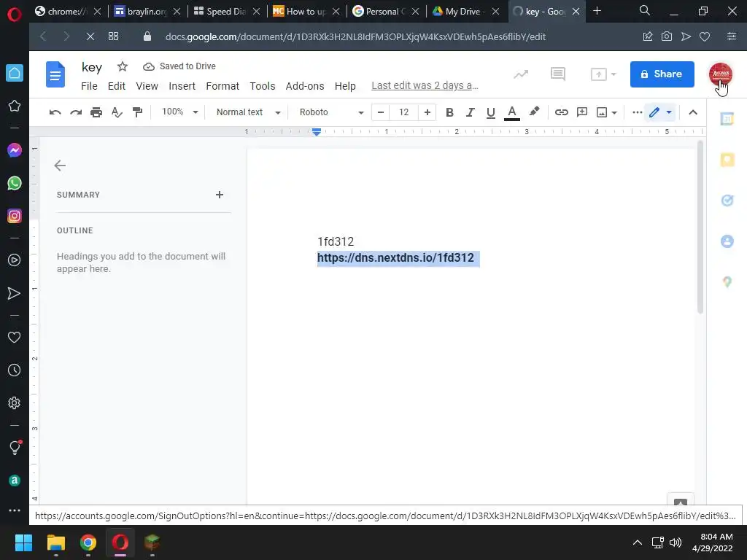
Task: Open the Add-ons menu
Action: (x=305, y=86)
